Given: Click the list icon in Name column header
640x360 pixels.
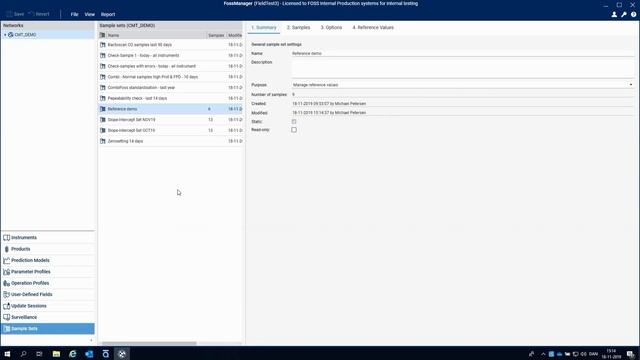Looking at the screenshot, I should (x=102, y=36).
